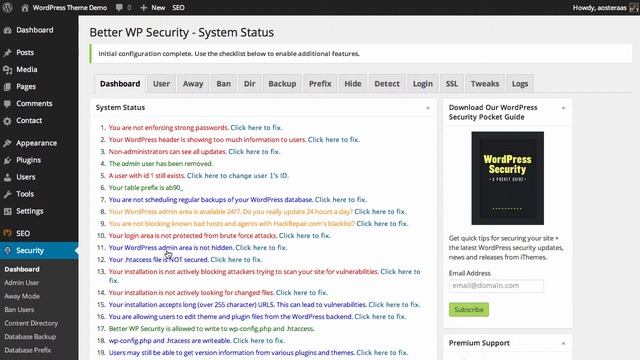The image size is (640, 360).
Task: Click fix link for editing theme and plugin files
Action: (380, 317)
